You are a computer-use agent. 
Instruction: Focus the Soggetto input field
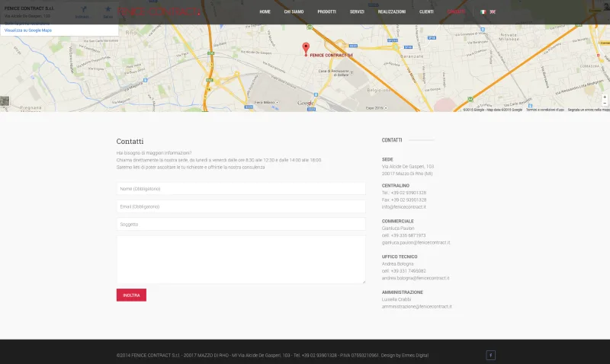coord(241,224)
